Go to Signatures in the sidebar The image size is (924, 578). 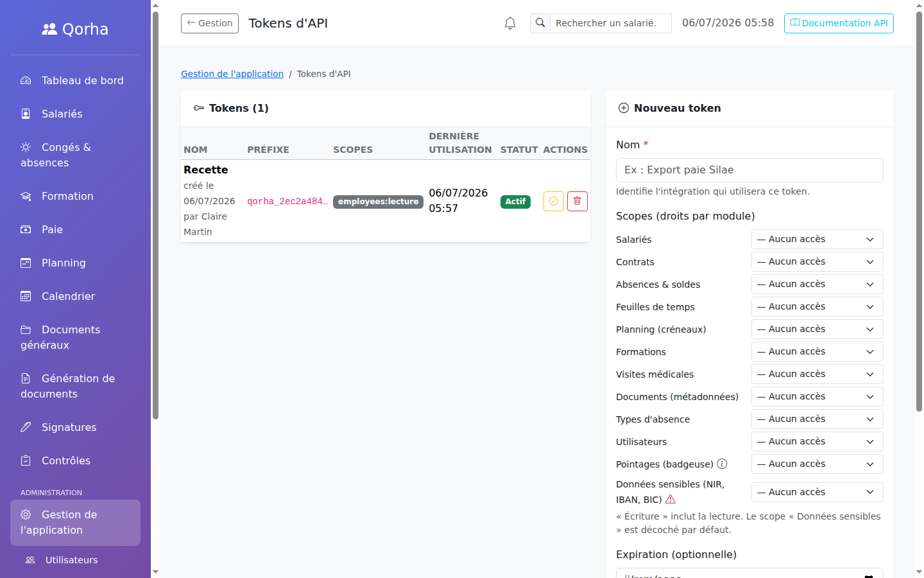point(75,427)
